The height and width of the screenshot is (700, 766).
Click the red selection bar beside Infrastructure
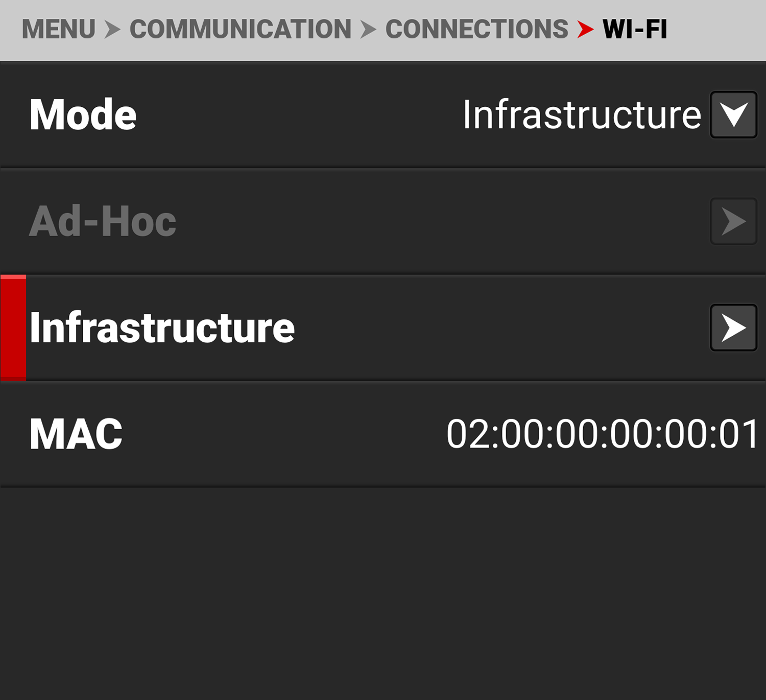coord(13,328)
